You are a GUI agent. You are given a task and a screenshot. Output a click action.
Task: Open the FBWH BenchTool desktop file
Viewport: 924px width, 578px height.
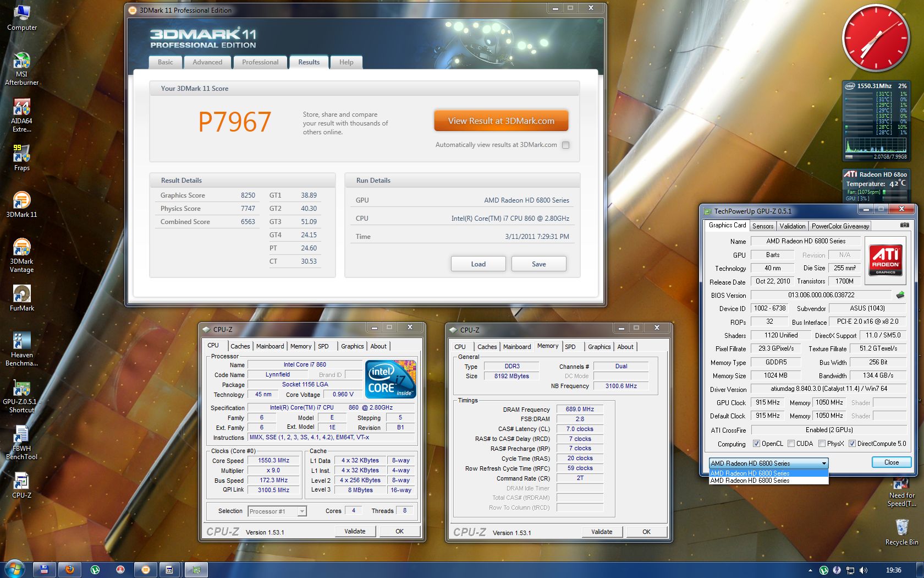click(x=21, y=443)
